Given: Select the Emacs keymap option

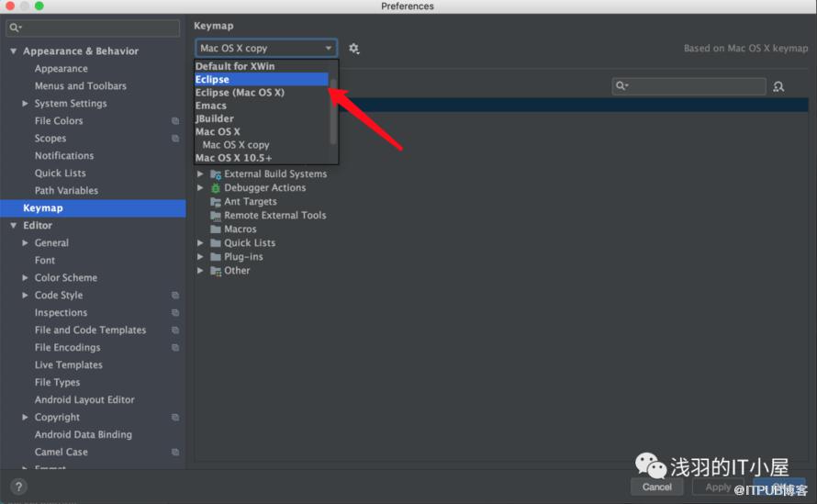Looking at the screenshot, I should 263,106.
